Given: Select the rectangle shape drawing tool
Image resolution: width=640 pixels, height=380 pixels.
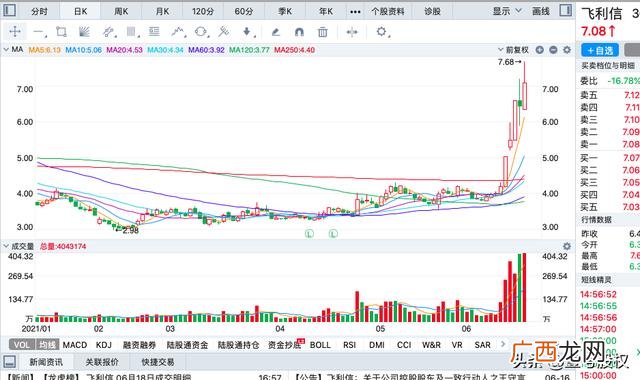Looking at the screenshot, I should (61, 32).
